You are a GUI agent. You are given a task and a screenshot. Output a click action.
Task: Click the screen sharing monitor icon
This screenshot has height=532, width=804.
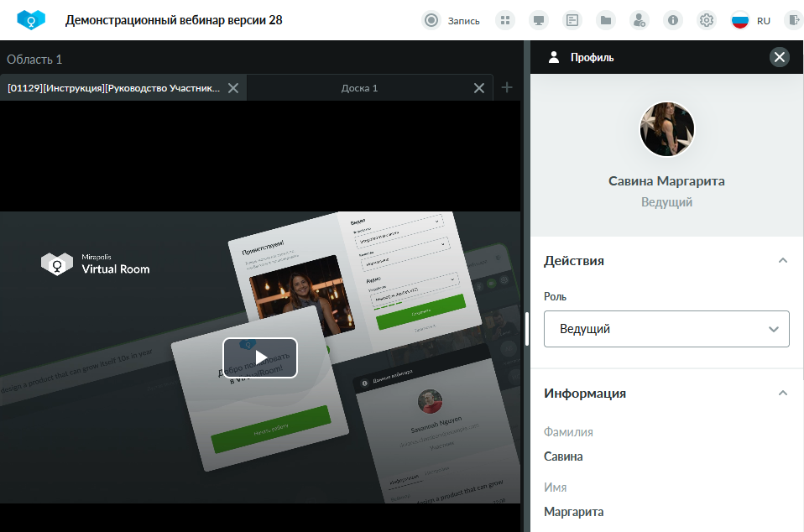pos(539,20)
